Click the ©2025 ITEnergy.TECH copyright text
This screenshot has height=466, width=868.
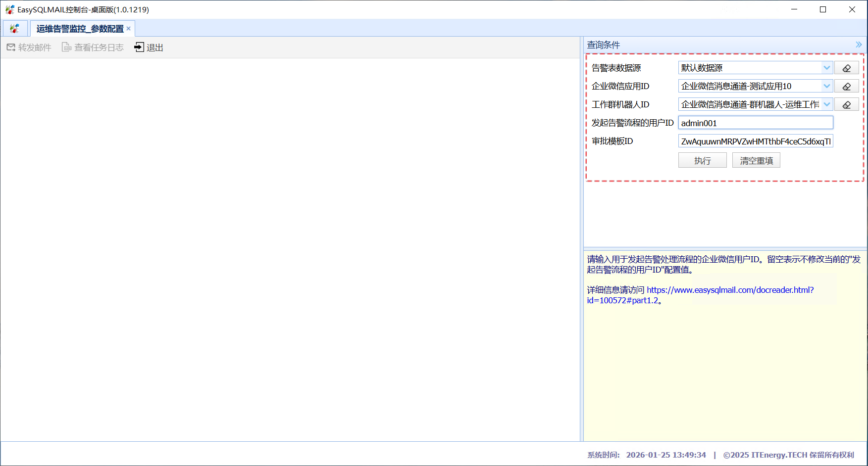tap(789, 455)
